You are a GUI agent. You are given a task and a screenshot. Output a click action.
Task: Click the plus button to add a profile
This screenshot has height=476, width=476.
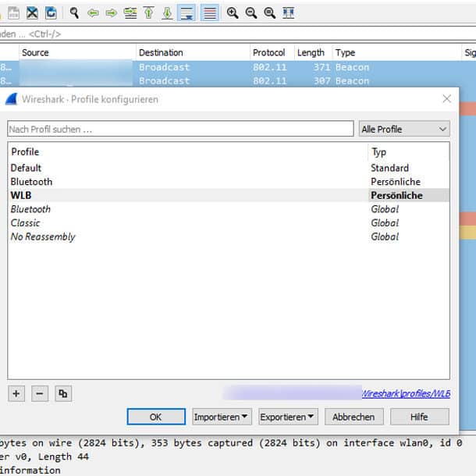[16, 394]
